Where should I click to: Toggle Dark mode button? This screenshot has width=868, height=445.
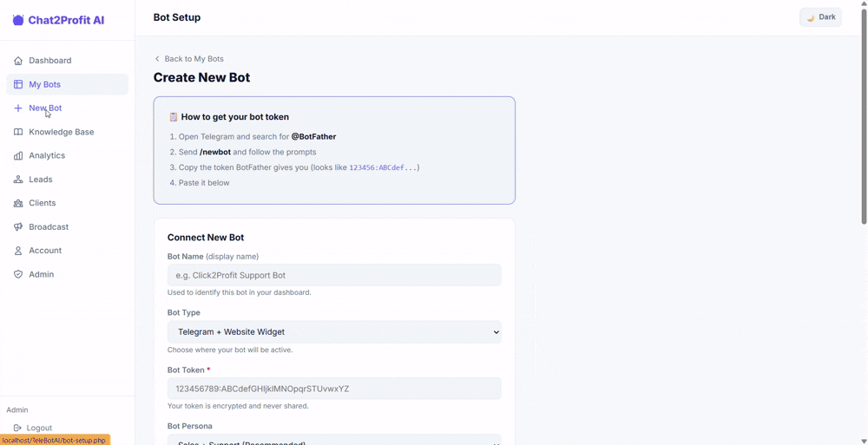[x=820, y=17]
